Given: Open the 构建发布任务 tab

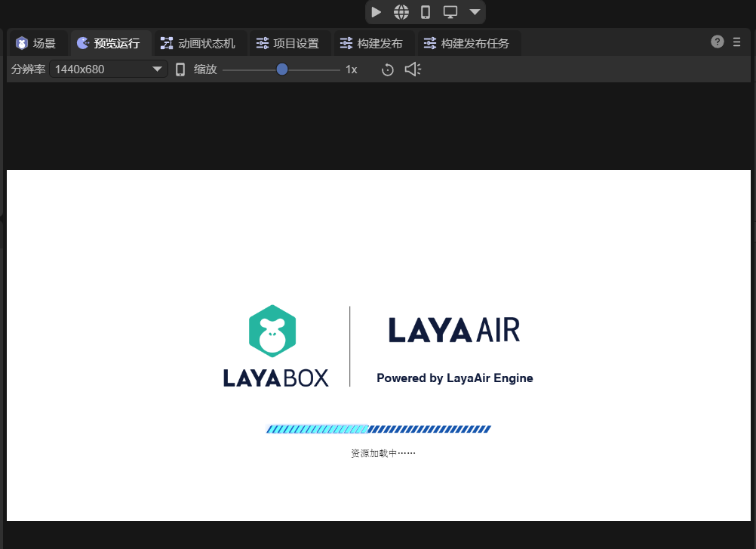Looking at the screenshot, I should click(x=466, y=43).
